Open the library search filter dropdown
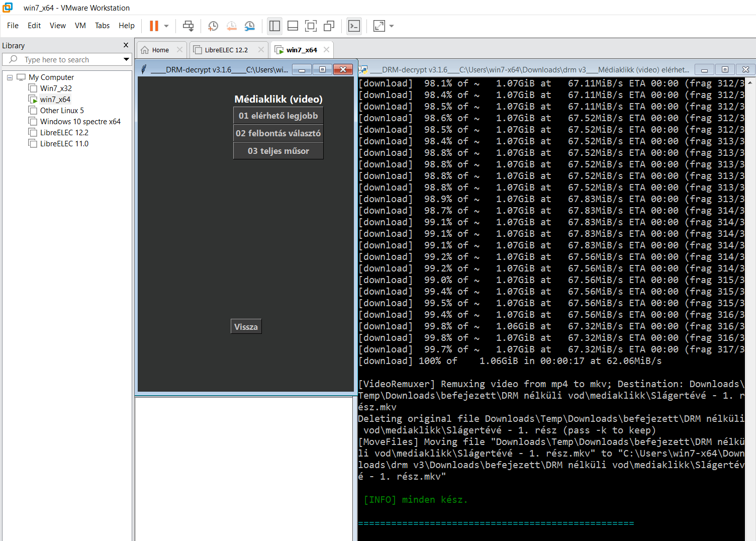 tap(126, 59)
